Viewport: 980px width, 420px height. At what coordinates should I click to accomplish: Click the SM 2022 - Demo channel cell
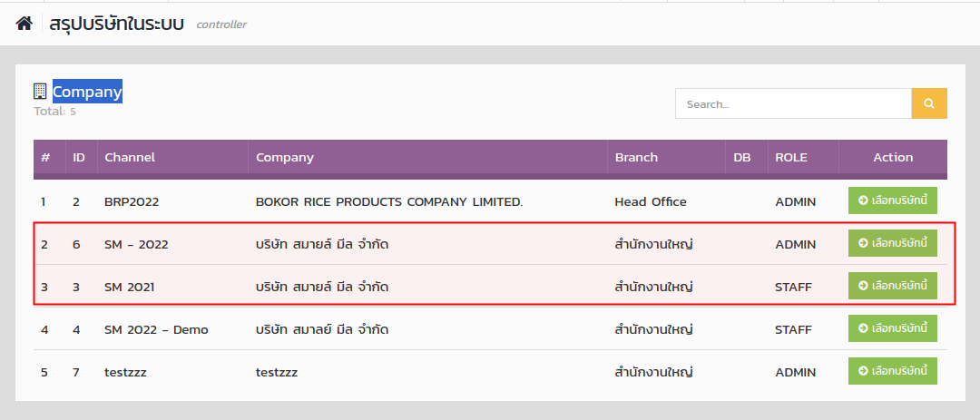pos(156,329)
